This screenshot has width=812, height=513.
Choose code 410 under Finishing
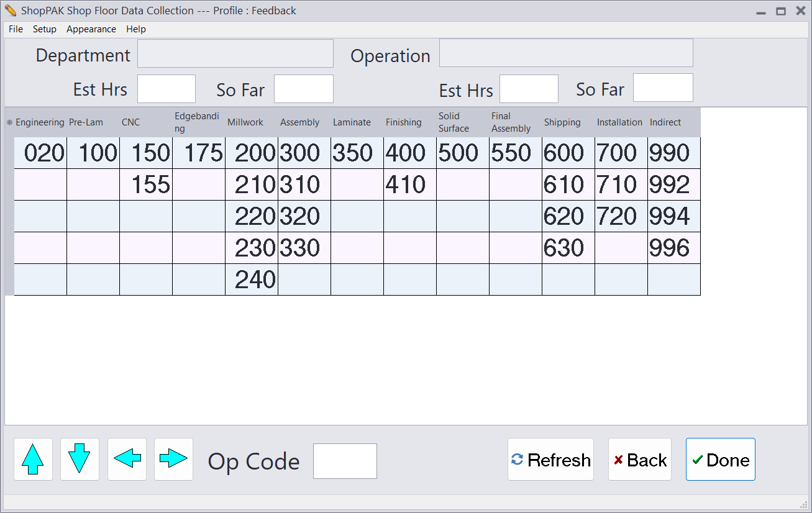click(x=410, y=185)
